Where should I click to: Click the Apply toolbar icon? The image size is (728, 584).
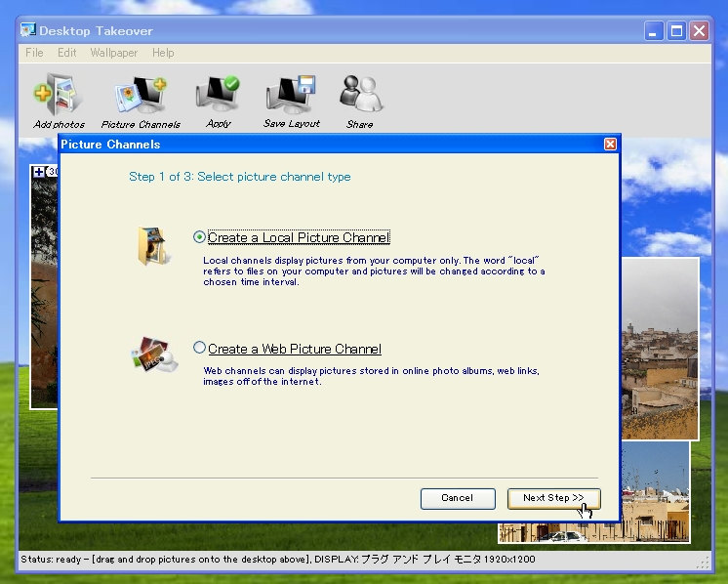(219, 102)
